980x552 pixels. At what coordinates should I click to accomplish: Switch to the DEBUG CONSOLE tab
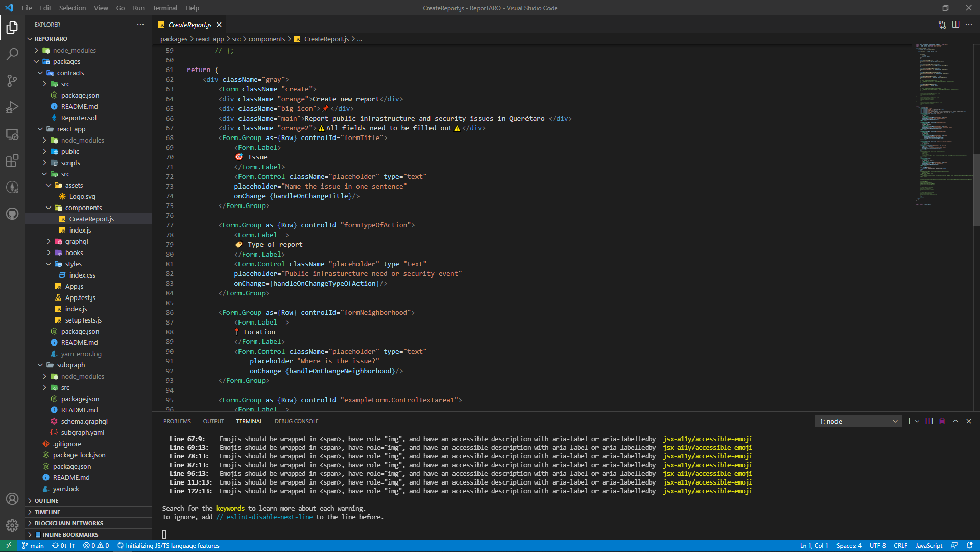[x=297, y=421]
